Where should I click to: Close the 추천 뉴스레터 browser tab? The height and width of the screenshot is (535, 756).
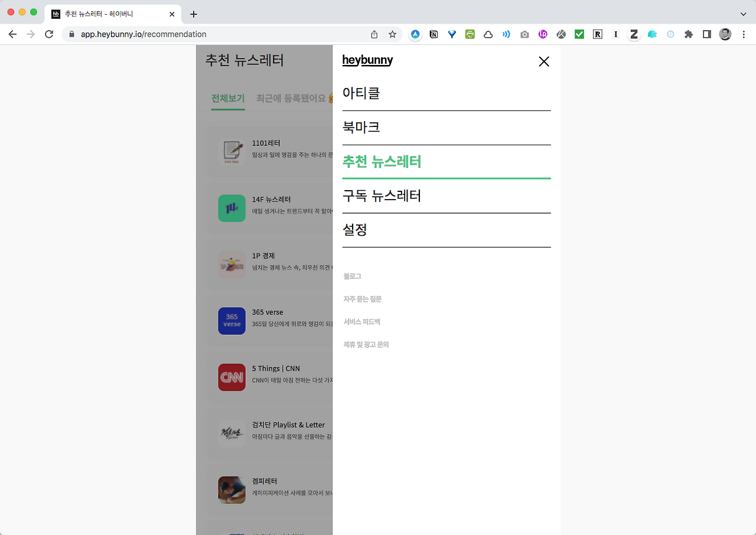coord(172,14)
